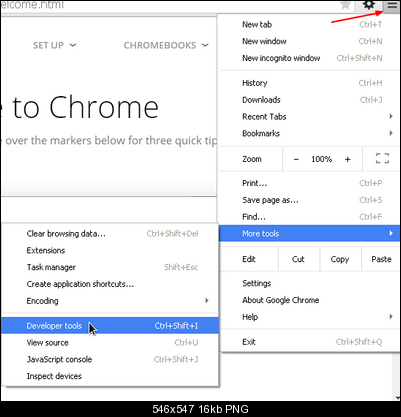The width and height of the screenshot is (401, 417).
Task: Open Extensions from More tools
Action: tap(110, 250)
